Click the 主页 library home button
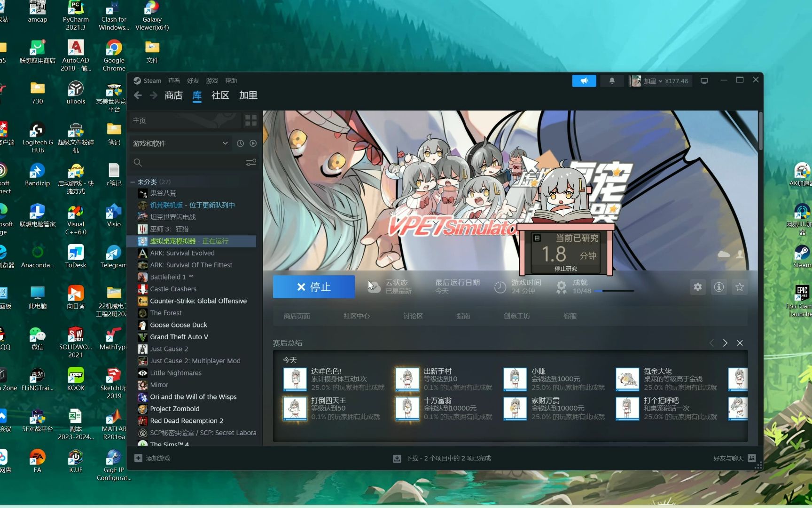 [x=185, y=120]
